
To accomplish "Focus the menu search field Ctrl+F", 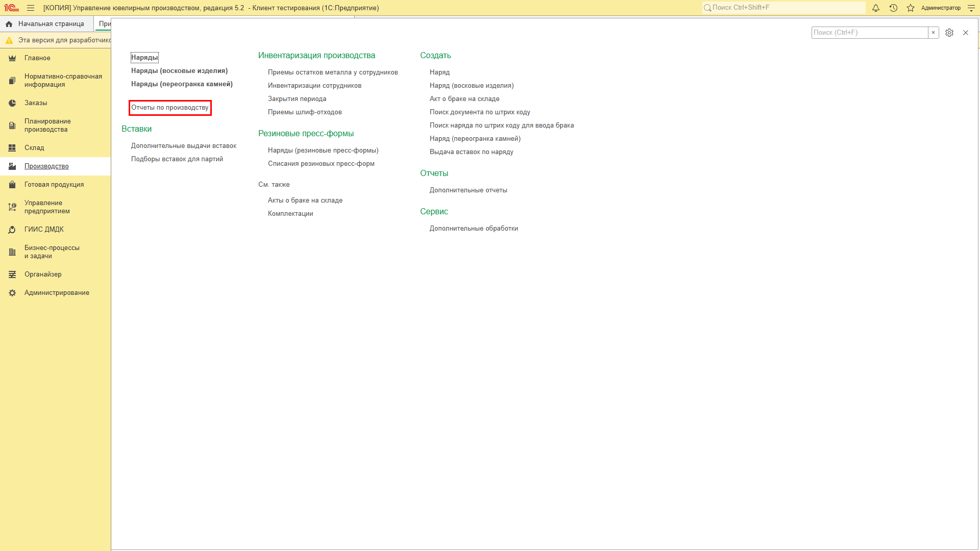I will (x=870, y=33).
